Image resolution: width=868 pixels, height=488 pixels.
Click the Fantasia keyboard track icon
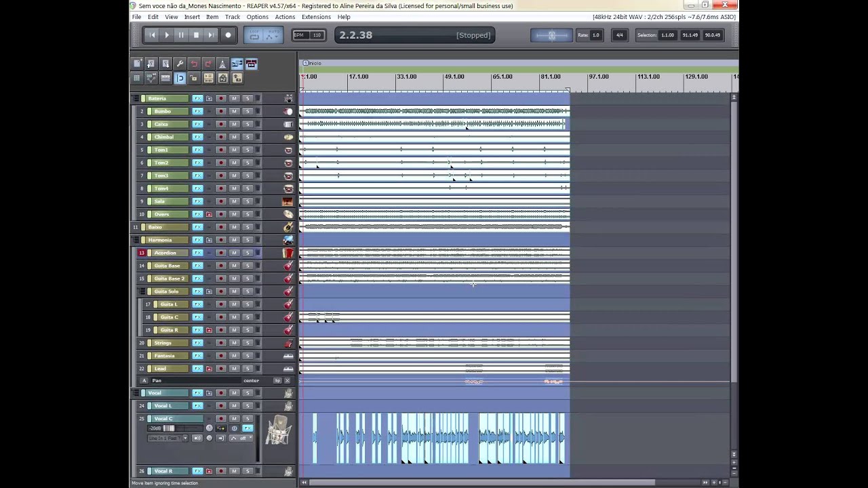coord(288,356)
